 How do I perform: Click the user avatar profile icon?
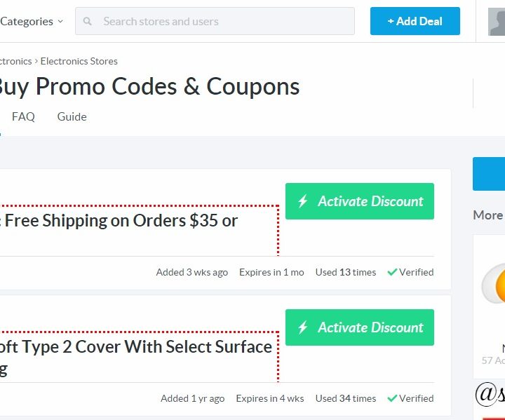(x=497, y=22)
